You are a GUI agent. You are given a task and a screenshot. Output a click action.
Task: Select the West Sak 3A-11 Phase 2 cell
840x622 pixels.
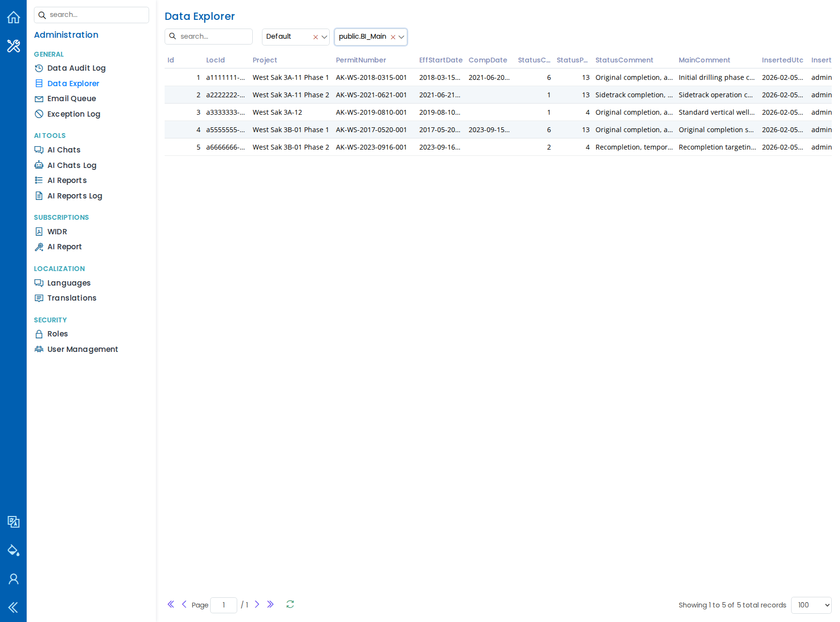(x=290, y=95)
